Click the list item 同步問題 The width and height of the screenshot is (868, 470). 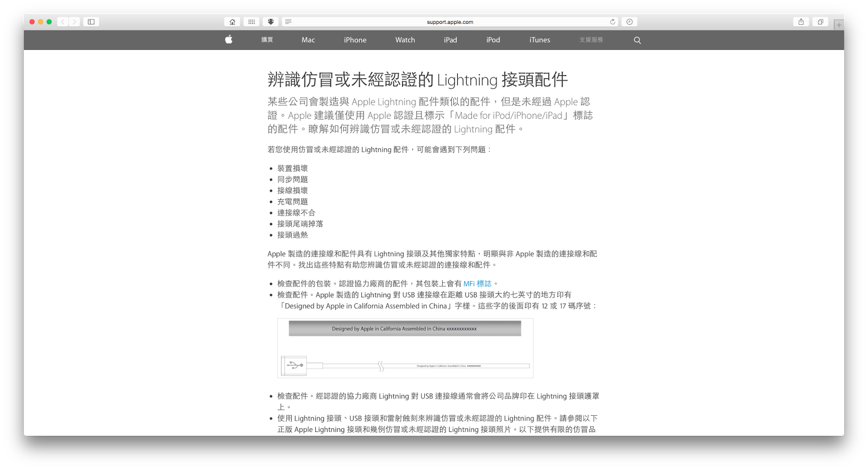pos(292,180)
